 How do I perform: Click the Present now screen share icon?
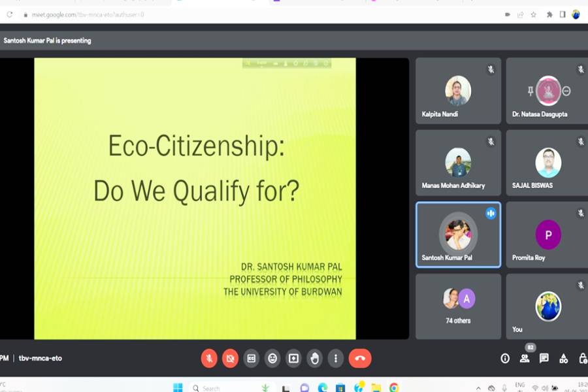(x=293, y=358)
